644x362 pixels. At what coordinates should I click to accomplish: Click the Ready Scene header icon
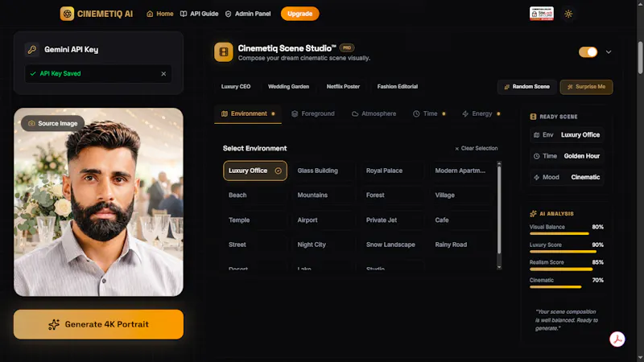pos(533,117)
